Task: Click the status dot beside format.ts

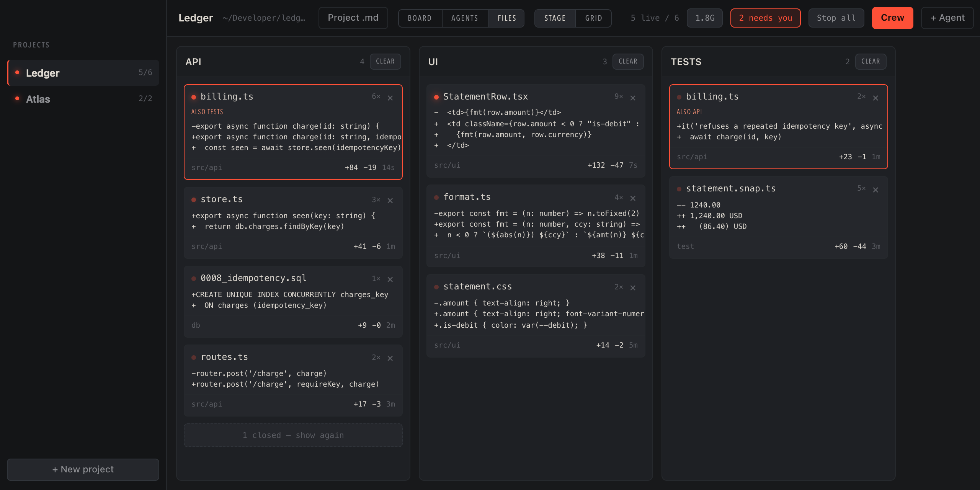Action: pos(436,198)
